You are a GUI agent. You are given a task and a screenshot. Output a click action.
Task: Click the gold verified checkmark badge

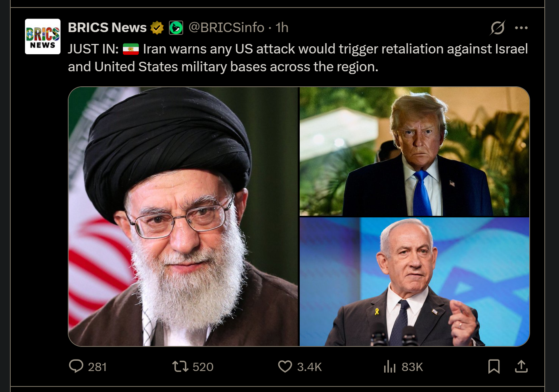coord(157,28)
